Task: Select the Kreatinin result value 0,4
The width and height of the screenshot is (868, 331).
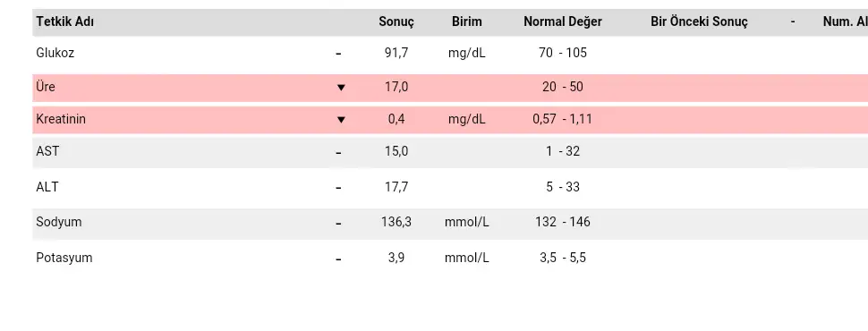Action: point(396,120)
